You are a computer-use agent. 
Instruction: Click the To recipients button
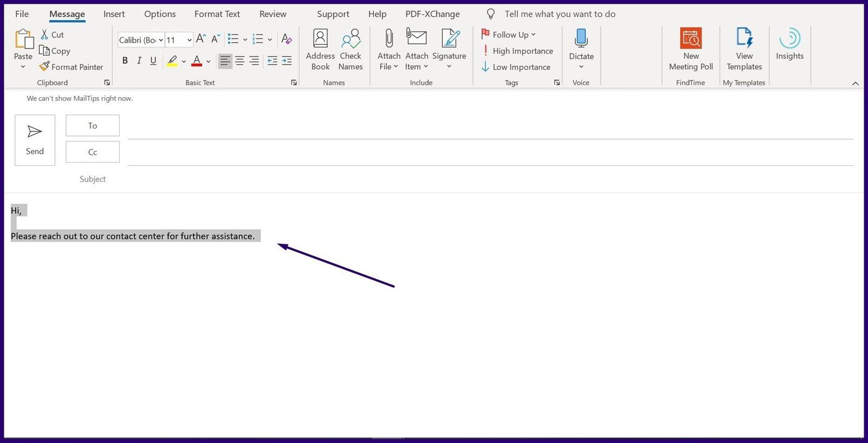(x=92, y=125)
